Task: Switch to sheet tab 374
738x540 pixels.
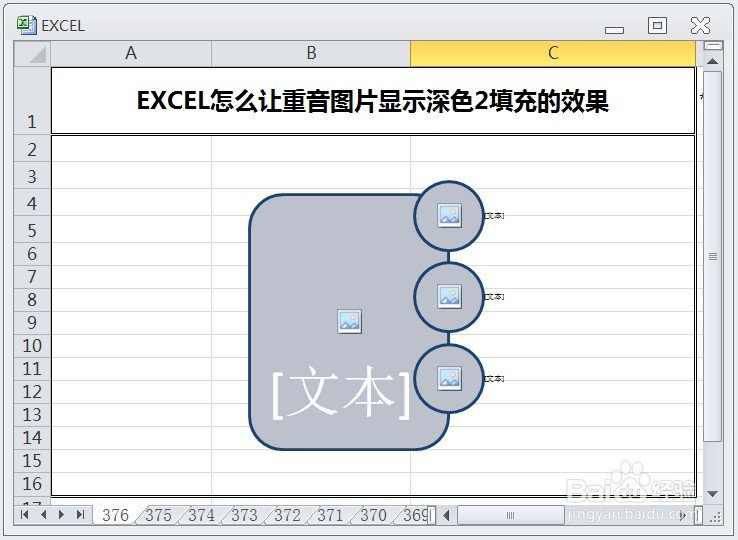Action: pos(201,515)
